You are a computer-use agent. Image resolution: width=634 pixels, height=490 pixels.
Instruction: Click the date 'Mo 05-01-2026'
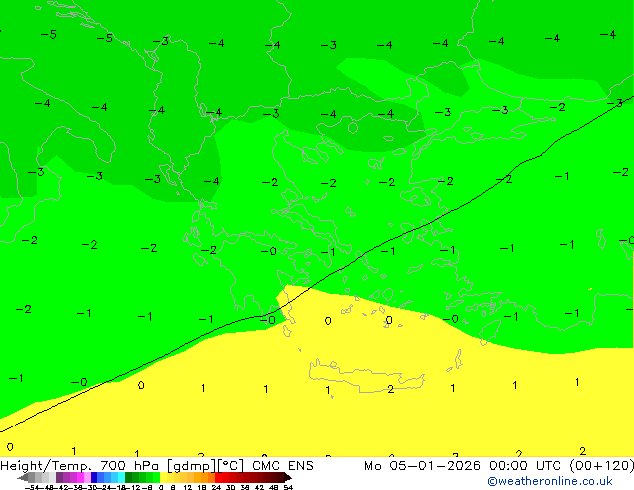click(422, 466)
